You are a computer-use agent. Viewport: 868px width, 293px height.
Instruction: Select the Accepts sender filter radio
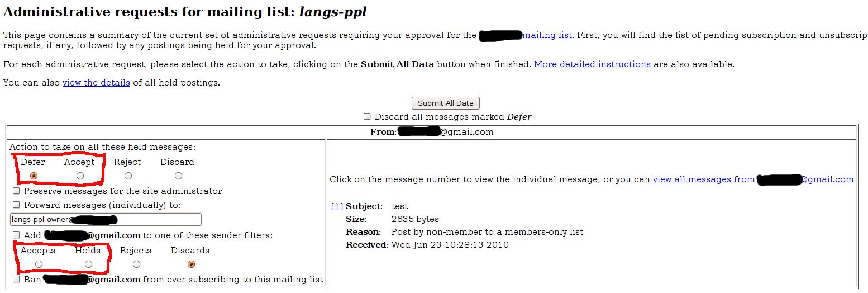point(38,264)
